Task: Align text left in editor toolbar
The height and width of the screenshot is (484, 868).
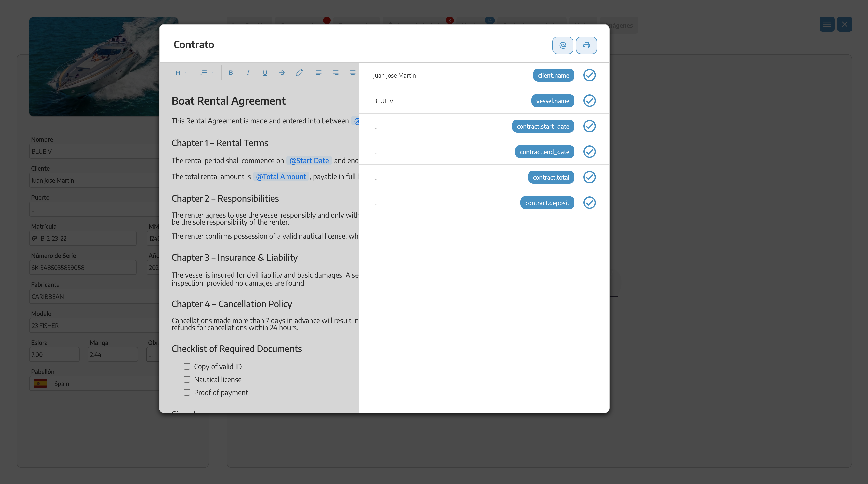Action: (319, 73)
